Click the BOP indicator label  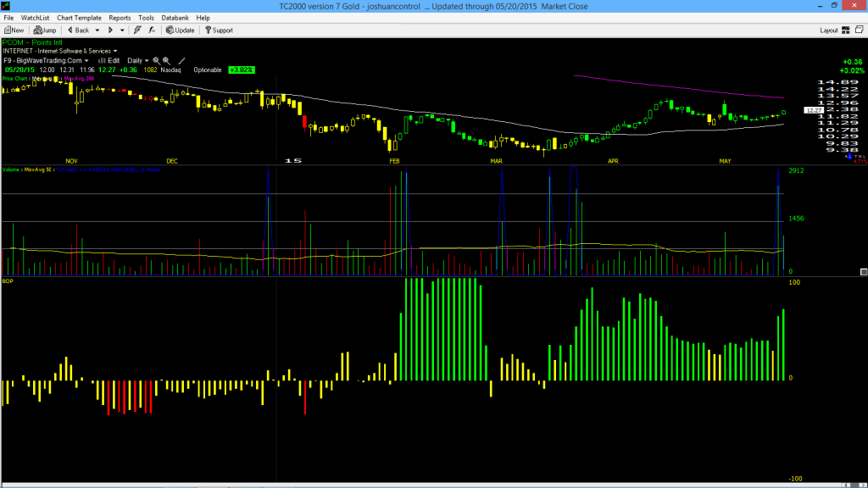pyautogui.click(x=7, y=281)
